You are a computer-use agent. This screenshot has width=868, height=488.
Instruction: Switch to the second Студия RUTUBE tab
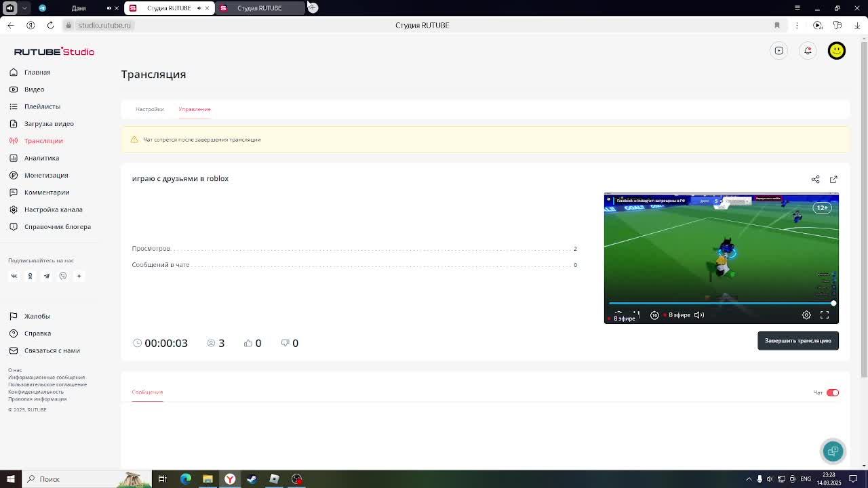pyautogui.click(x=260, y=8)
